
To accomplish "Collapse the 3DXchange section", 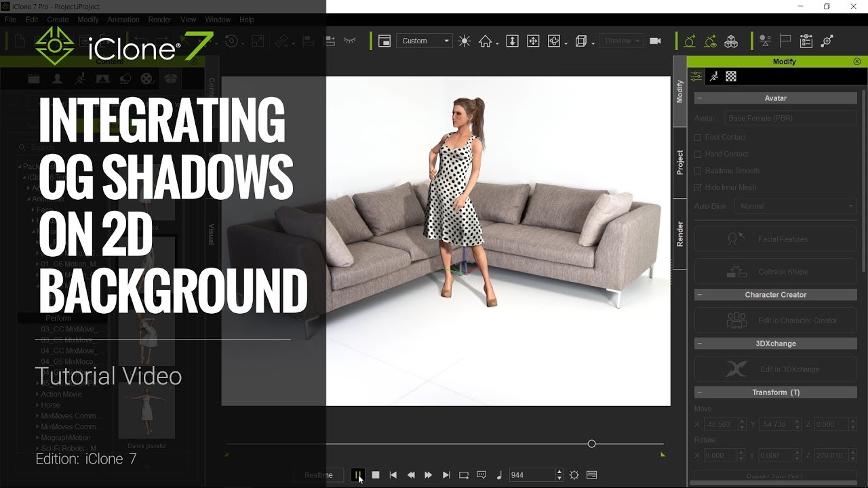I will (x=699, y=344).
